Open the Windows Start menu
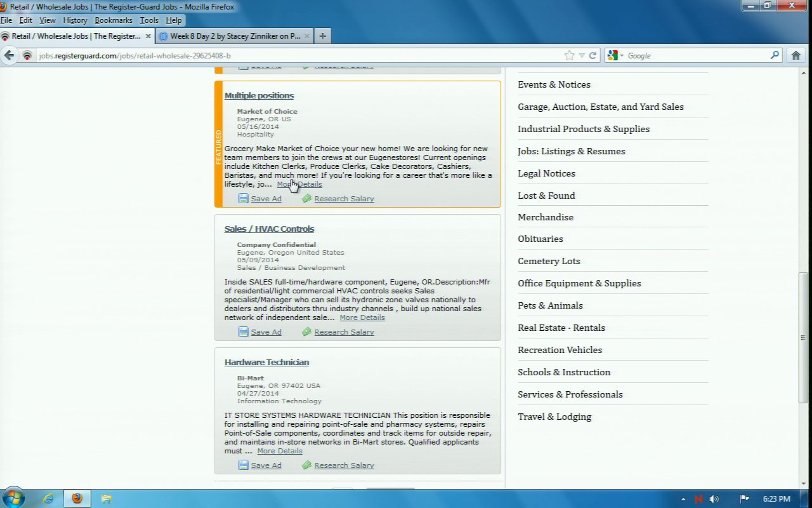 13,498
